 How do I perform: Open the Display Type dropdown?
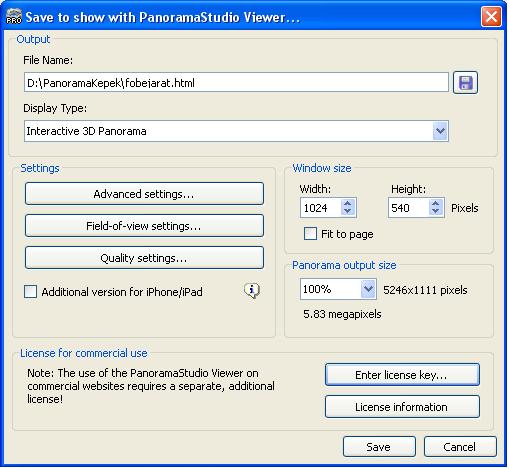440,131
